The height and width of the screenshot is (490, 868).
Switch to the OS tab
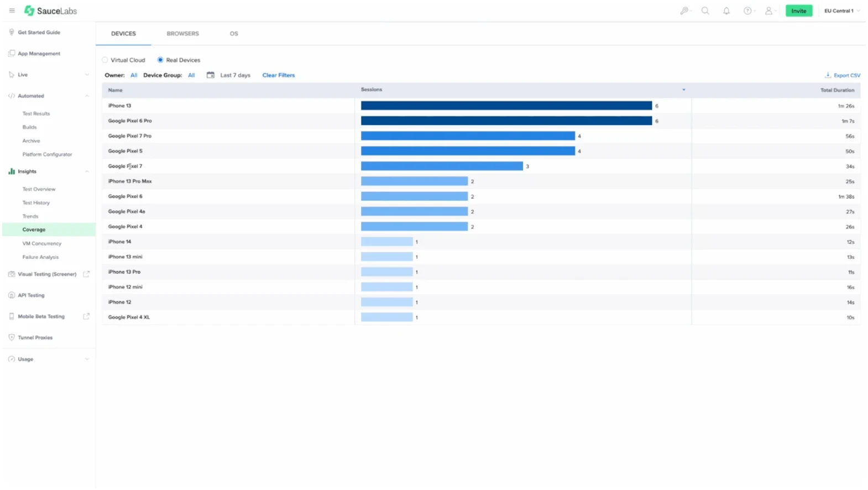(234, 33)
